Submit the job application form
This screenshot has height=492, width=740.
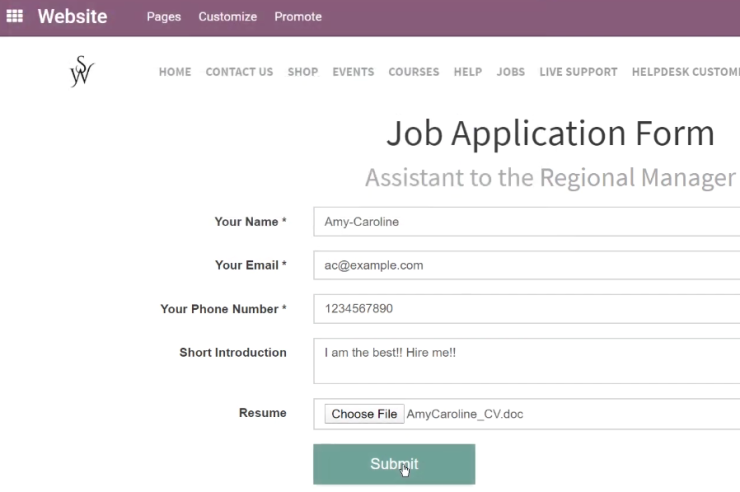pos(394,464)
